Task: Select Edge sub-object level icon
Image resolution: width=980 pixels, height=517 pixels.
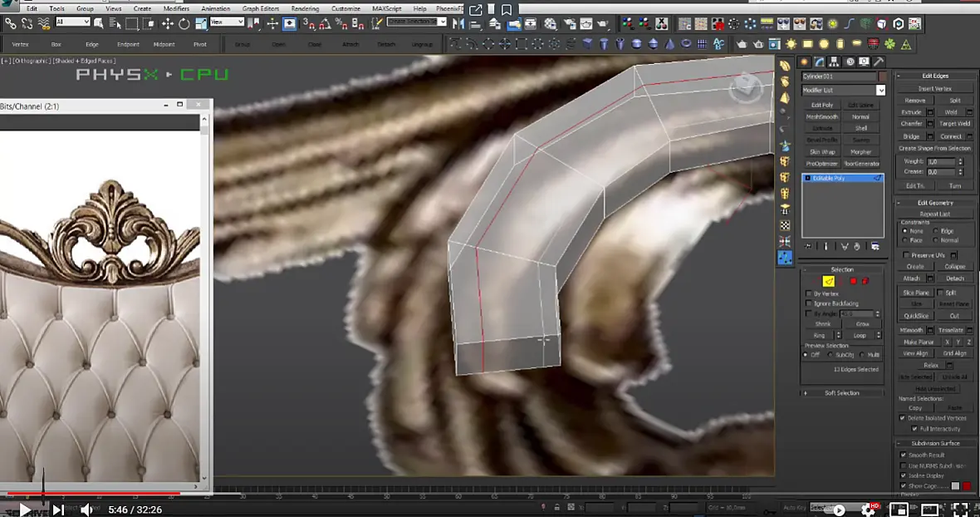Action: pos(828,281)
